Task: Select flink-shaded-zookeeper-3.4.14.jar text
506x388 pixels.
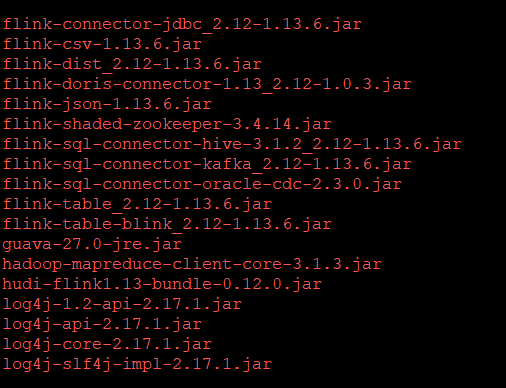Action: click(x=167, y=125)
